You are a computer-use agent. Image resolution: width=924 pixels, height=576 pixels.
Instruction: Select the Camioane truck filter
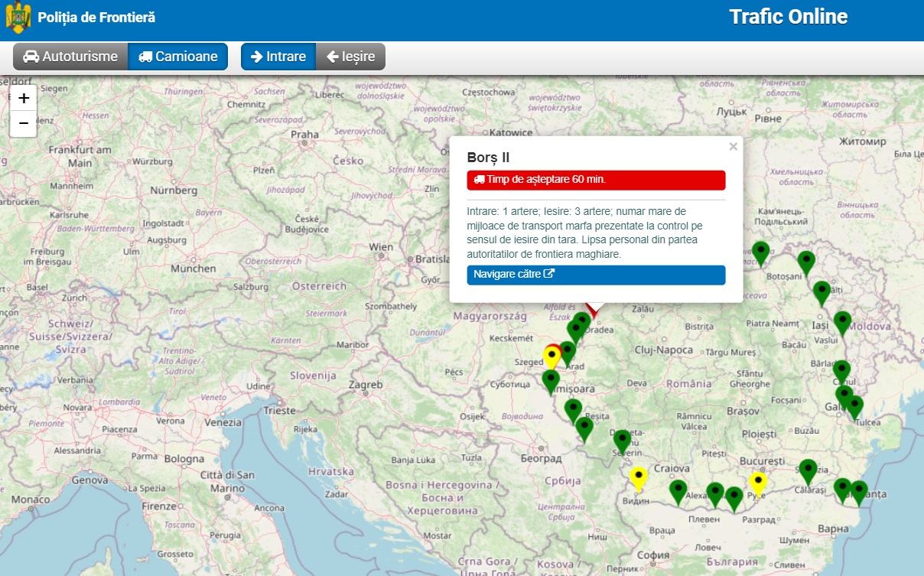tap(177, 57)
